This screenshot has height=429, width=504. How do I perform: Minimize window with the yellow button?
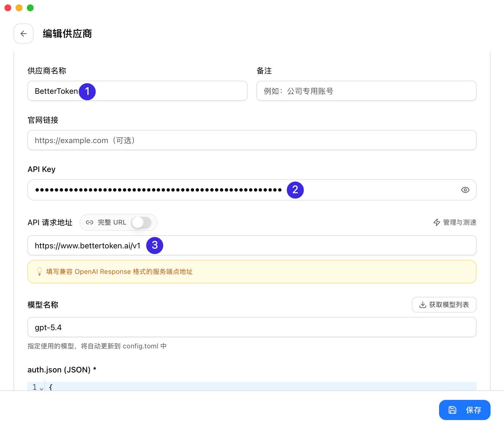[x=19, y=8]
